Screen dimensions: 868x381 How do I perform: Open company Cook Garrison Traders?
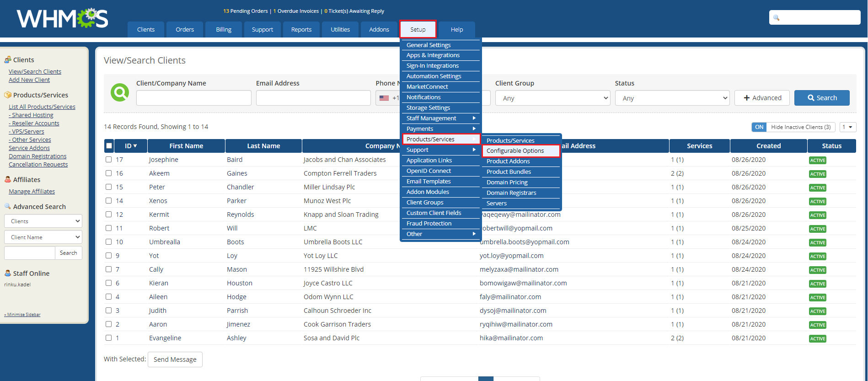[x=337, y=324]
